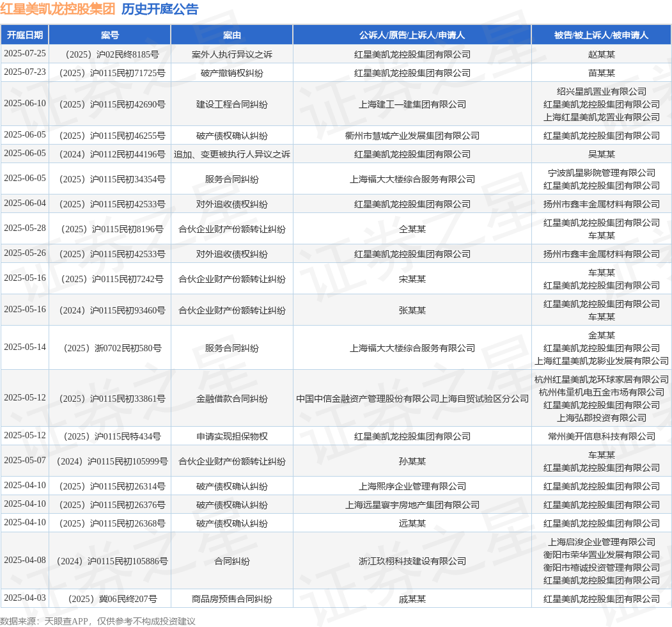The width and height of the screenshot is (672, 627).
Task: Select date cell 2025-07-23
Action: 25,72
